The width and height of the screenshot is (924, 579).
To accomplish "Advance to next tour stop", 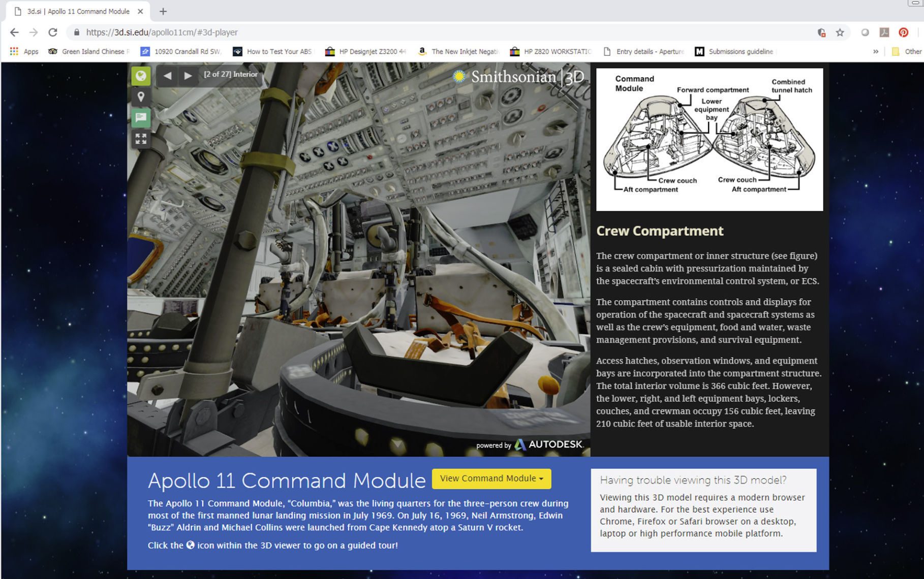I will (188, 76).
